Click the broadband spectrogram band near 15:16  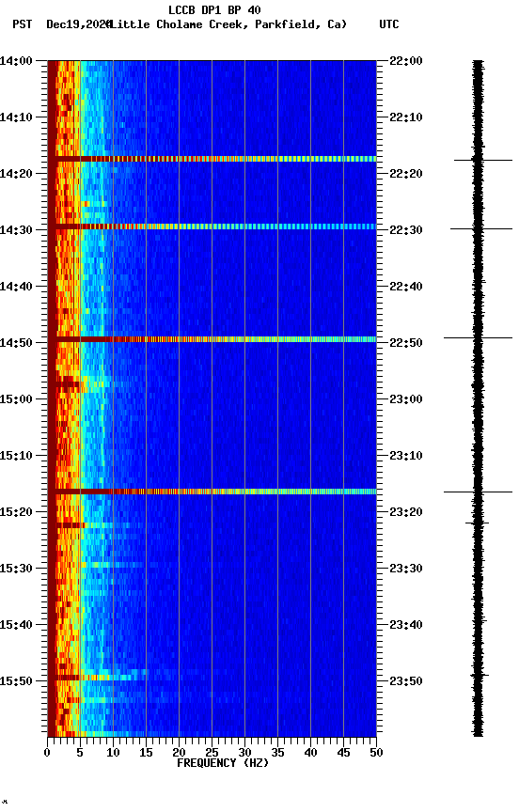212,492
